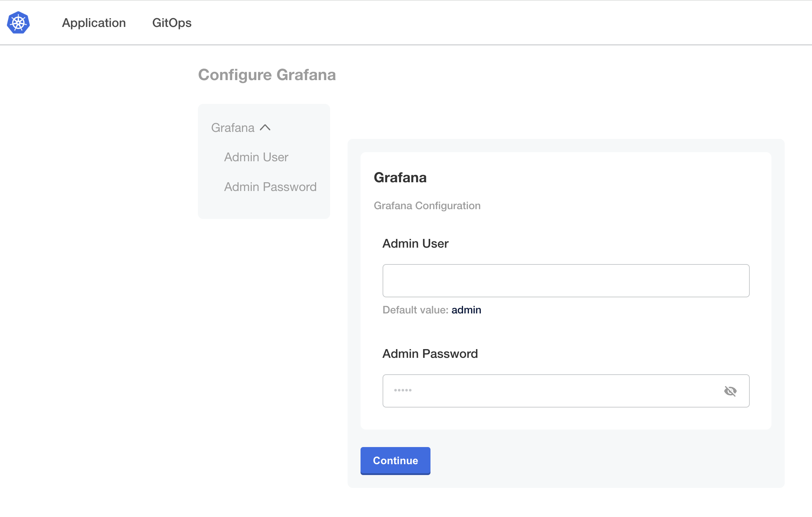
Task: Select Admin Password in the sidebar
Action: point(270,187)
